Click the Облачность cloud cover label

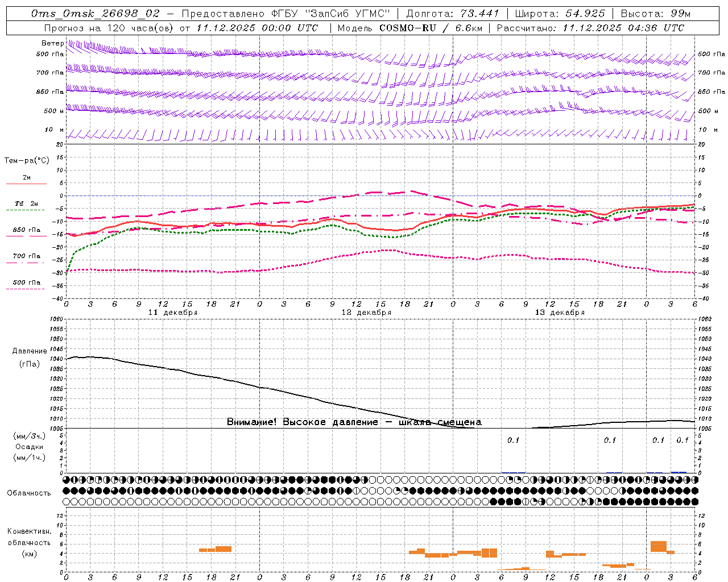[29, 493]
